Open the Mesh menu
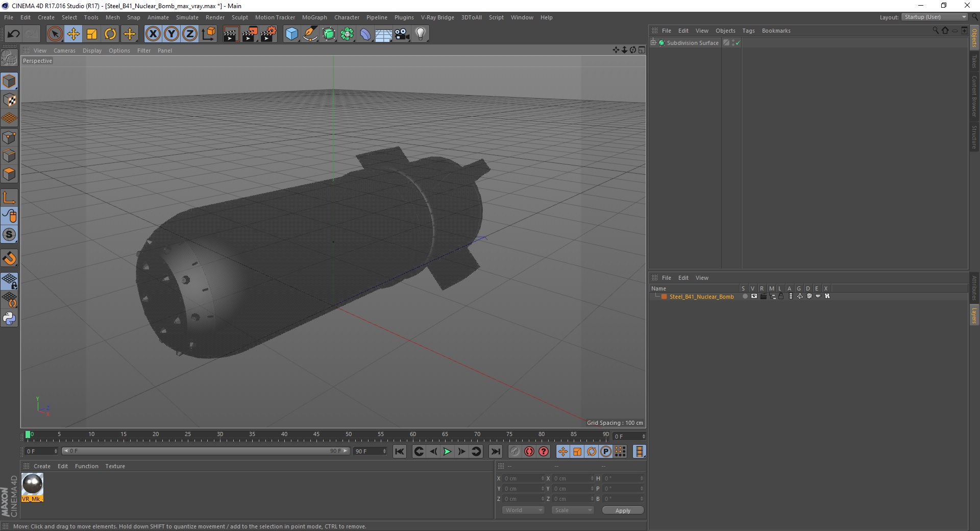 pos(112,17)
